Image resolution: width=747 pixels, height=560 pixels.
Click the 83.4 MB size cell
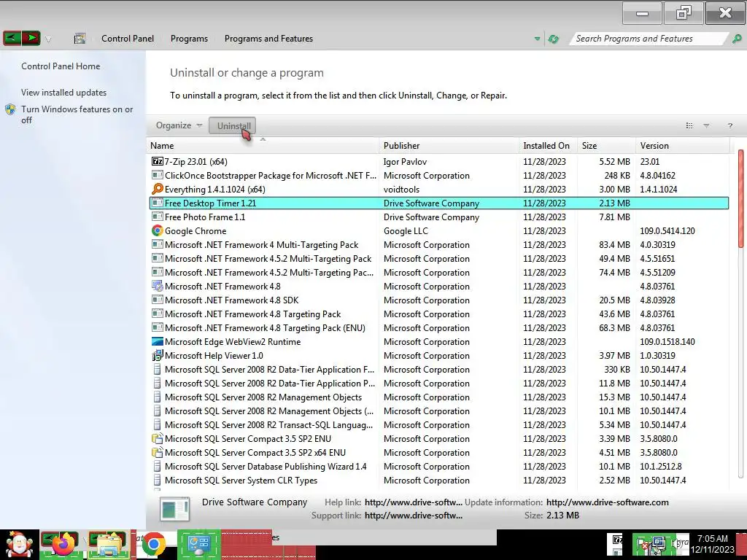click(x=614, y=245)
